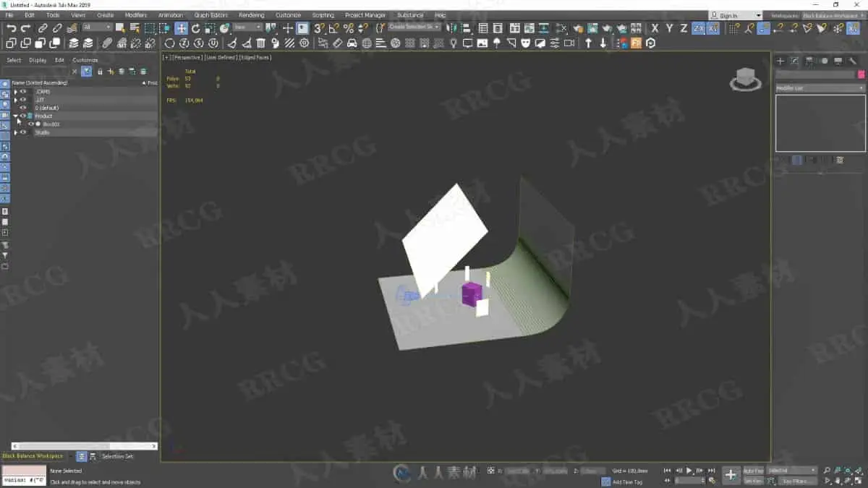The height and width of the screenshot is (488, 868).
Task: Click the Set Key large plus button
Action: point(731,474)
